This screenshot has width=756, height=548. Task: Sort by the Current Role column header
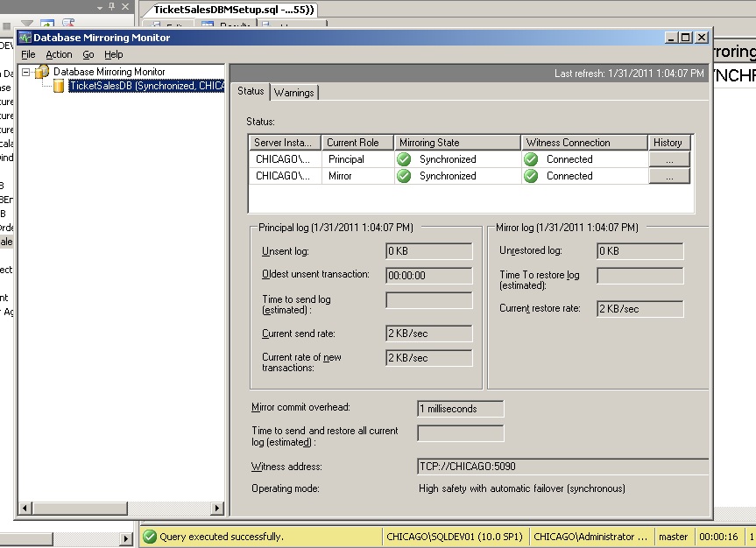(357, 143)
